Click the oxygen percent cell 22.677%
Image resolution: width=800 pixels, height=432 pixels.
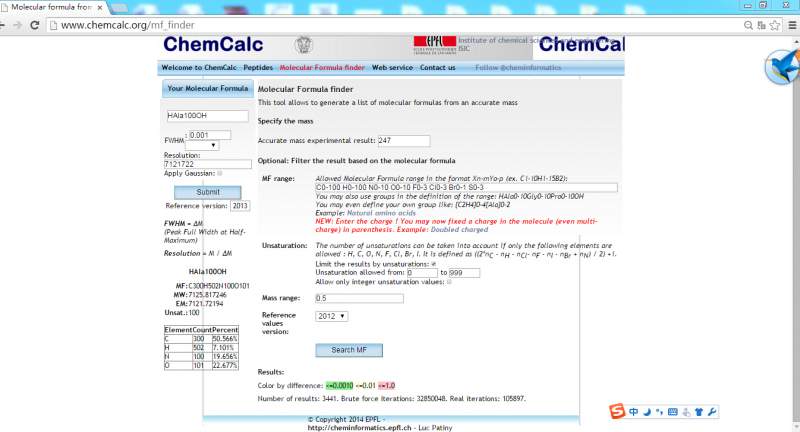[225, 365]
